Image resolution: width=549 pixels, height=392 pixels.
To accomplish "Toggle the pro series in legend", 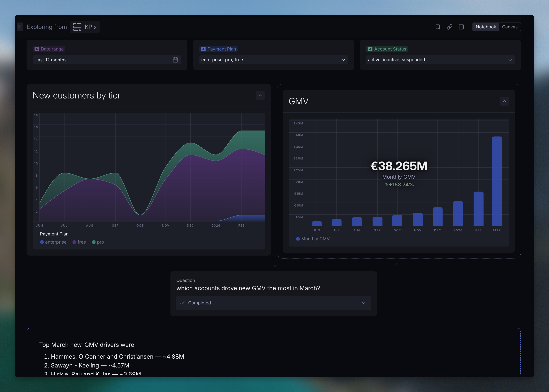I will (98, 242).
